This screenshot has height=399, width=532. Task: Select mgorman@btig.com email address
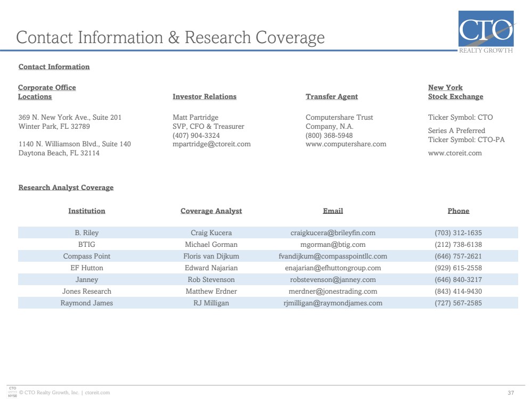click(x=333, y=244)
